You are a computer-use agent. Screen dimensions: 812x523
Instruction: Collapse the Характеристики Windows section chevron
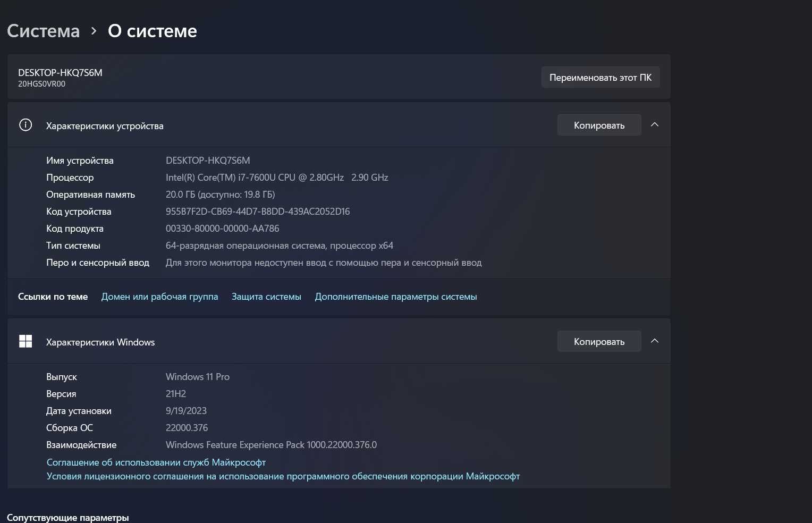(x=655, y=341)
